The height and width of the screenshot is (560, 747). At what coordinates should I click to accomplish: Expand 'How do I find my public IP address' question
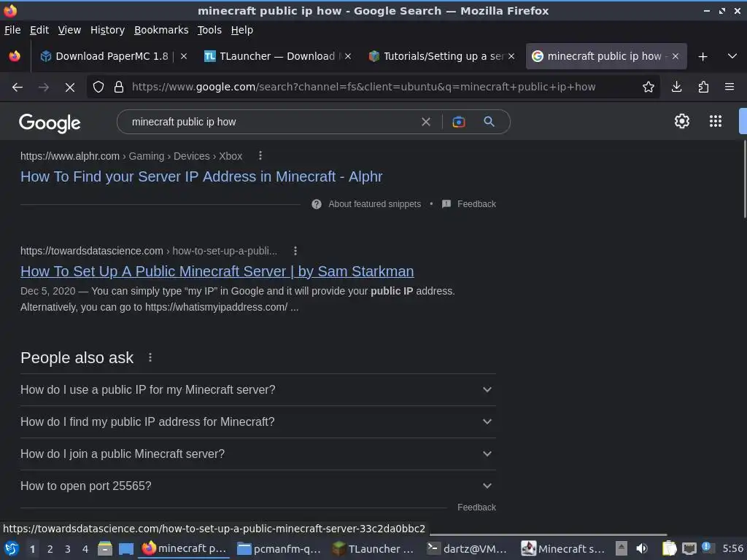258,421
